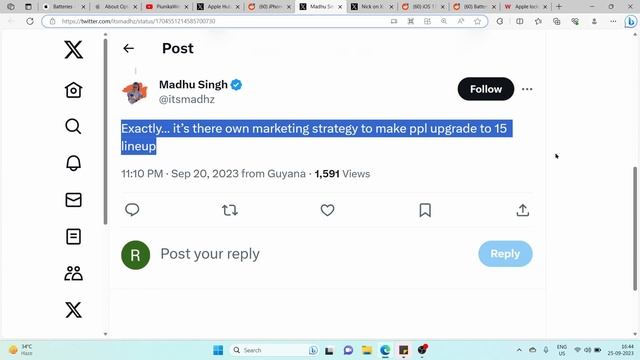Open Communities via the people icon
This screenshot has width=640, height=360.
pyautogui.click(x=73, y=273)
